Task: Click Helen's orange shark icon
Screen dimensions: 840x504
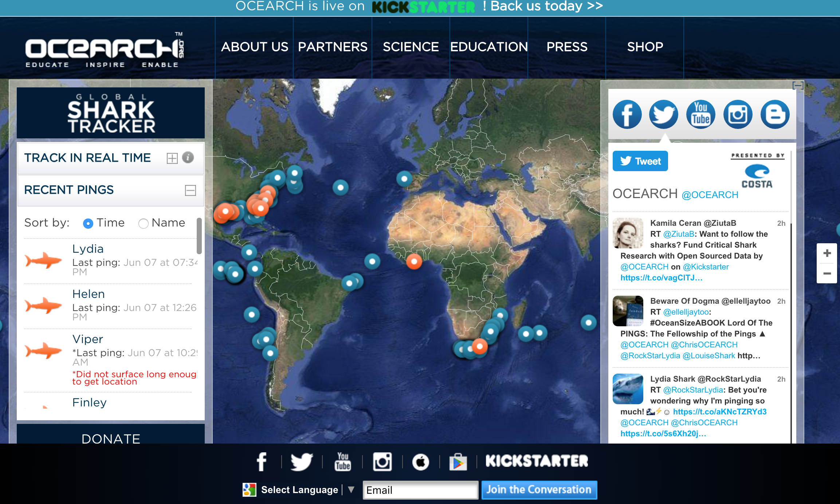Action: click(43, 306)
